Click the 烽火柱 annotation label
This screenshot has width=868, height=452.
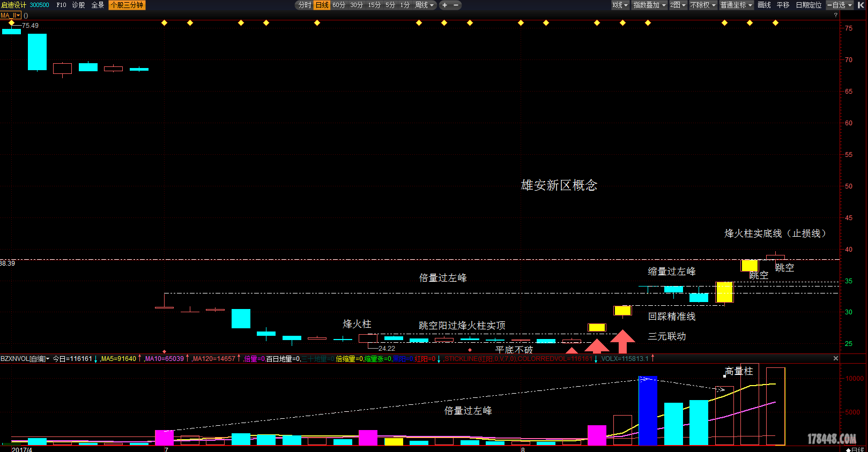357,324
